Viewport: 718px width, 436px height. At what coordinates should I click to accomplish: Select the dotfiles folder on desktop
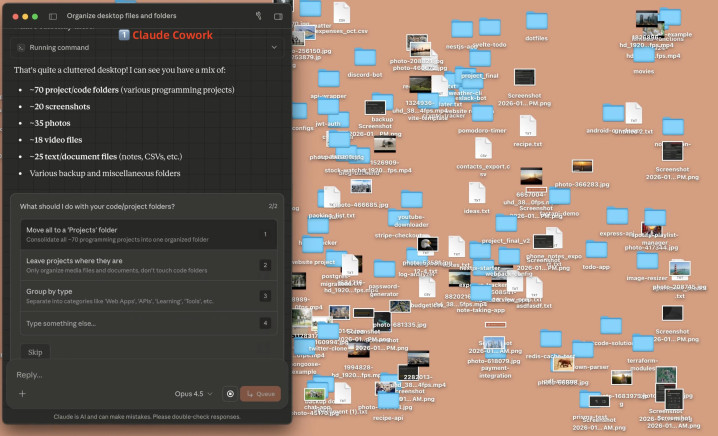tap(537, 21)
